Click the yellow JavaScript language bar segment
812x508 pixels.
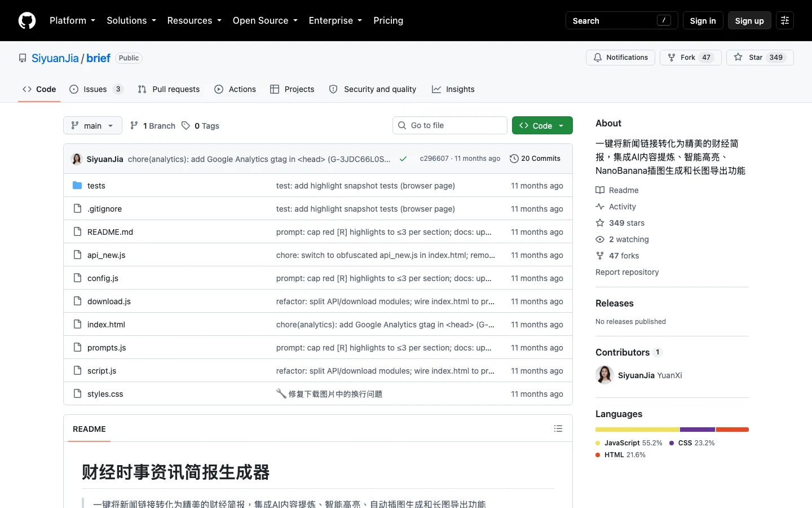click(637, 430)
